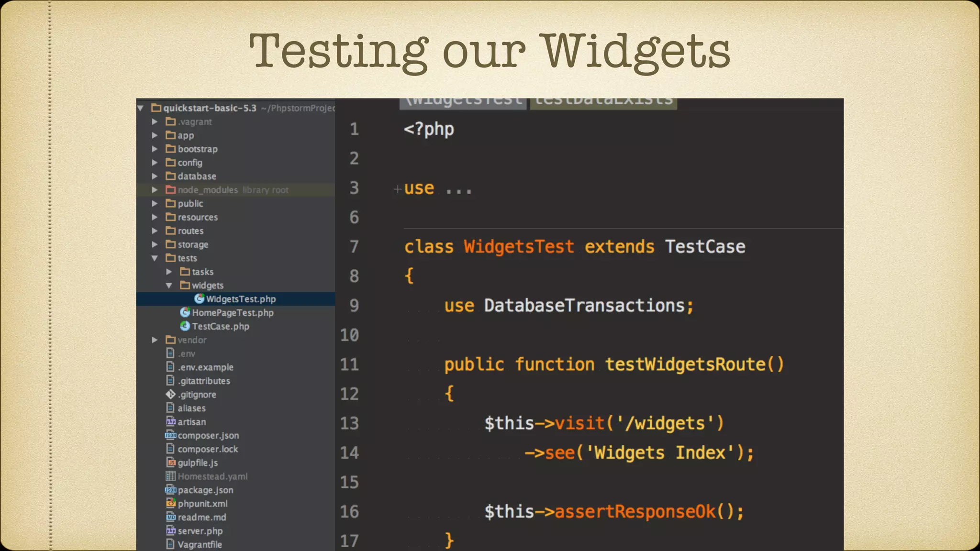Image resolution: width=980 pixels, height=551 pixels.
Task: Select the testDataExists breadcrumb tab
Action: (x=603, y=104)
